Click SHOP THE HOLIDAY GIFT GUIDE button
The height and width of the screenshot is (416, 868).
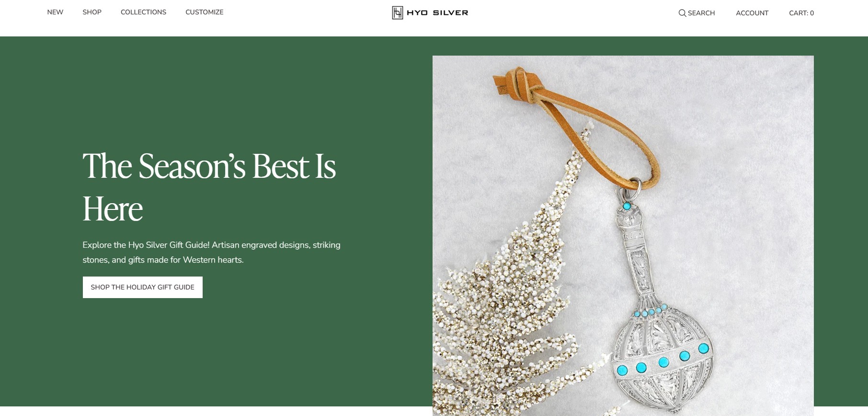click(143, 287)
